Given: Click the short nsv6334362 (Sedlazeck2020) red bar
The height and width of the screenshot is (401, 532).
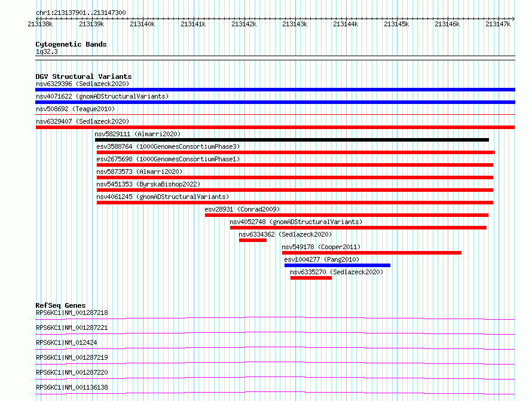Looking at the screenshot, I should [x=253, y=240].
